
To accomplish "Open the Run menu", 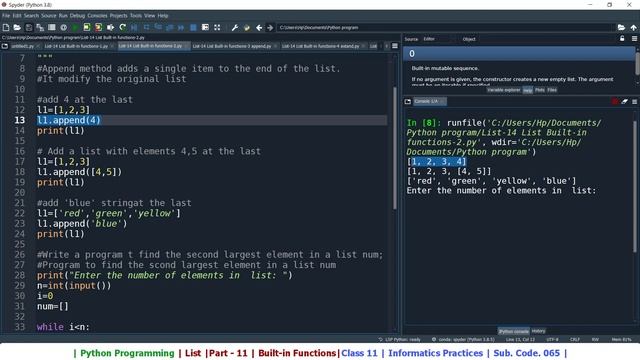I will (x=63, y=16).
